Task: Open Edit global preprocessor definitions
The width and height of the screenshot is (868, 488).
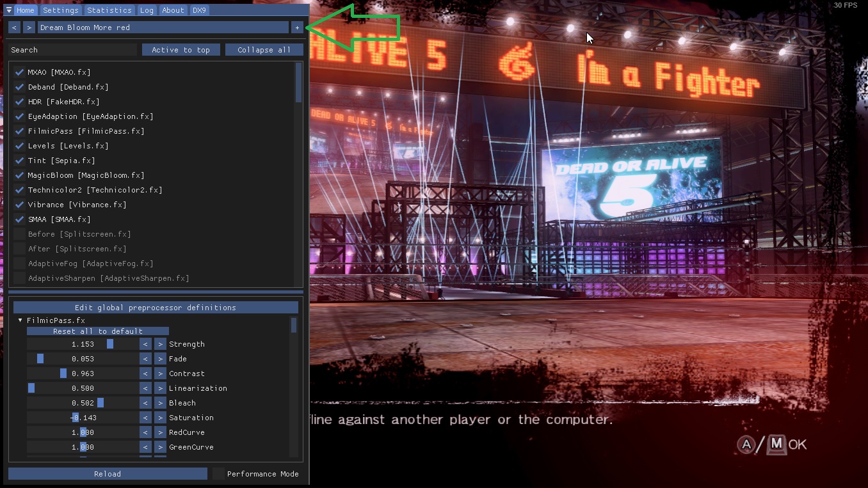Action: click(x=156, y=308)
